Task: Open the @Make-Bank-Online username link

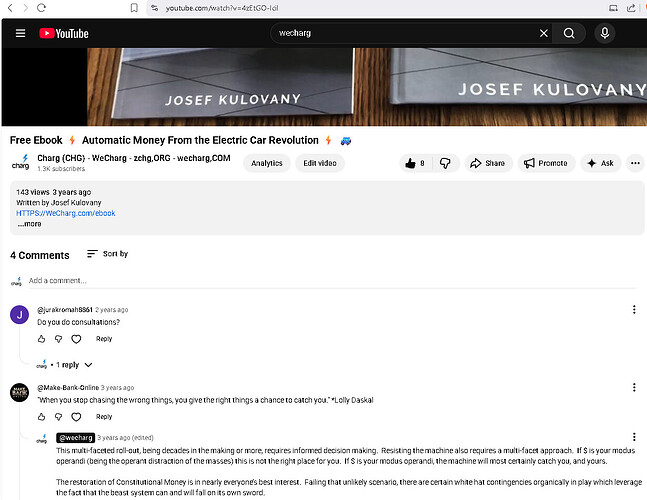Action: [68, 388]
